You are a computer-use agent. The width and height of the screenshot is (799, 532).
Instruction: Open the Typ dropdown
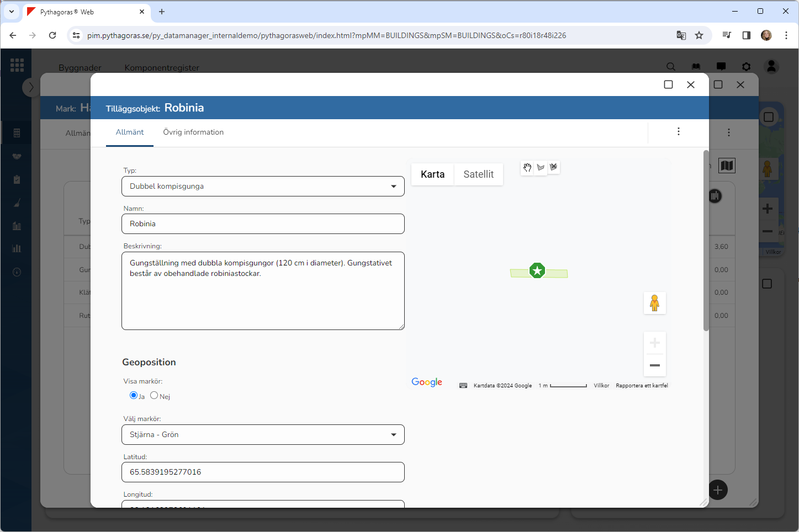click(x=263, y=187)
